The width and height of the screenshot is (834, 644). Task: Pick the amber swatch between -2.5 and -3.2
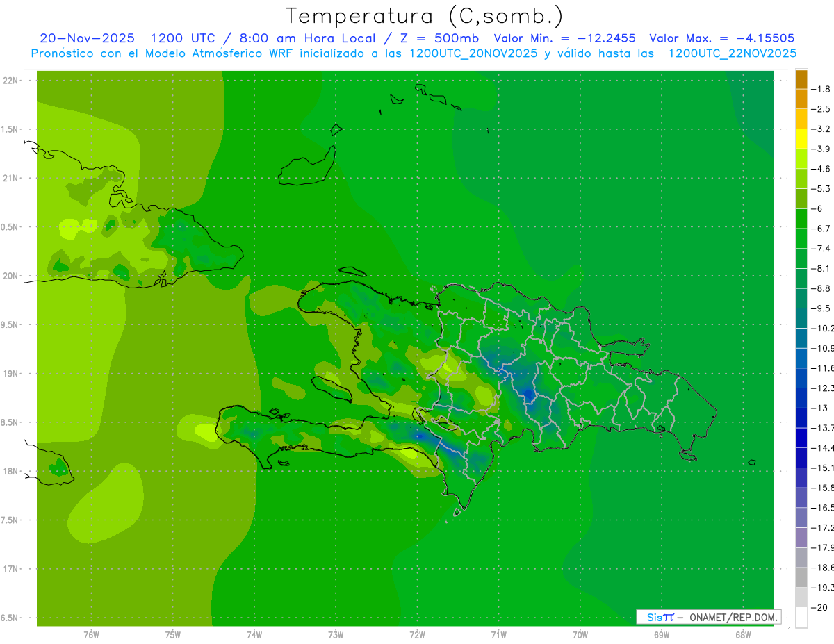(801, 119)
